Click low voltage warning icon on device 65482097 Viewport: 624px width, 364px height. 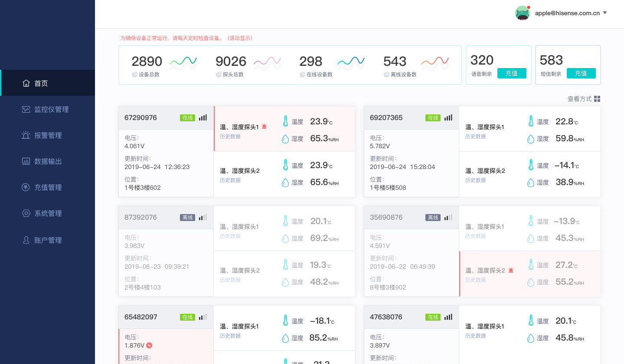pyautogui.click(x=148, y=345)
